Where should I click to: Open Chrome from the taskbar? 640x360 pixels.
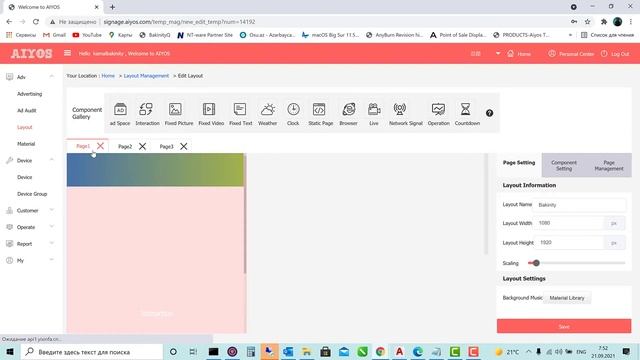(x=380, y=351)
